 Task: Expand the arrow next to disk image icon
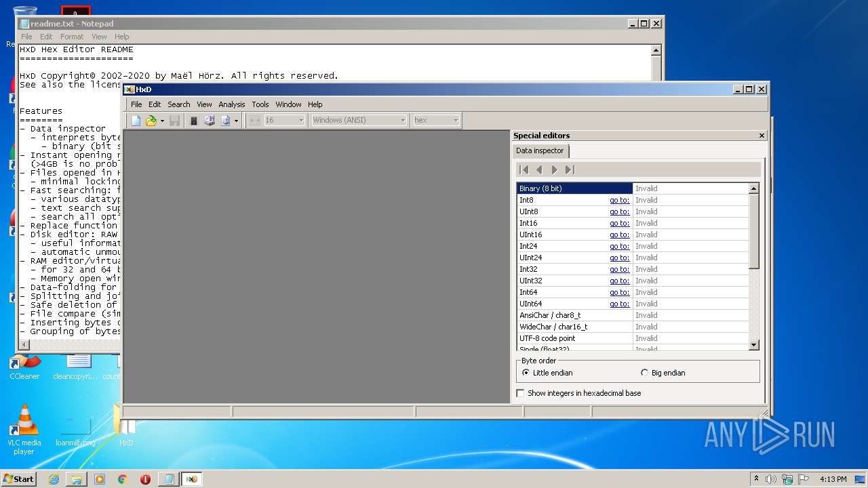236,121
